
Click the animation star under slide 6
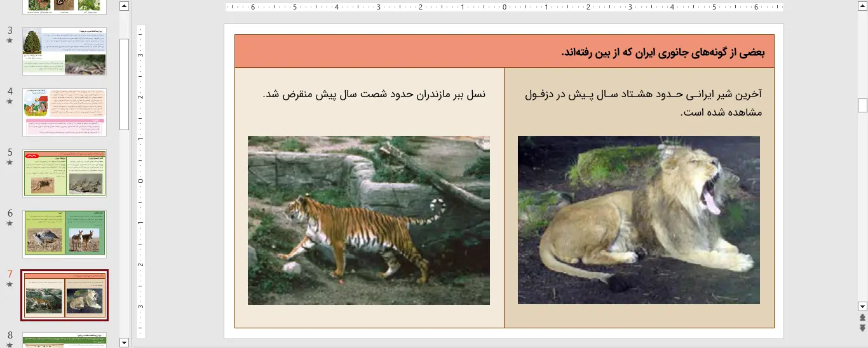10,224
